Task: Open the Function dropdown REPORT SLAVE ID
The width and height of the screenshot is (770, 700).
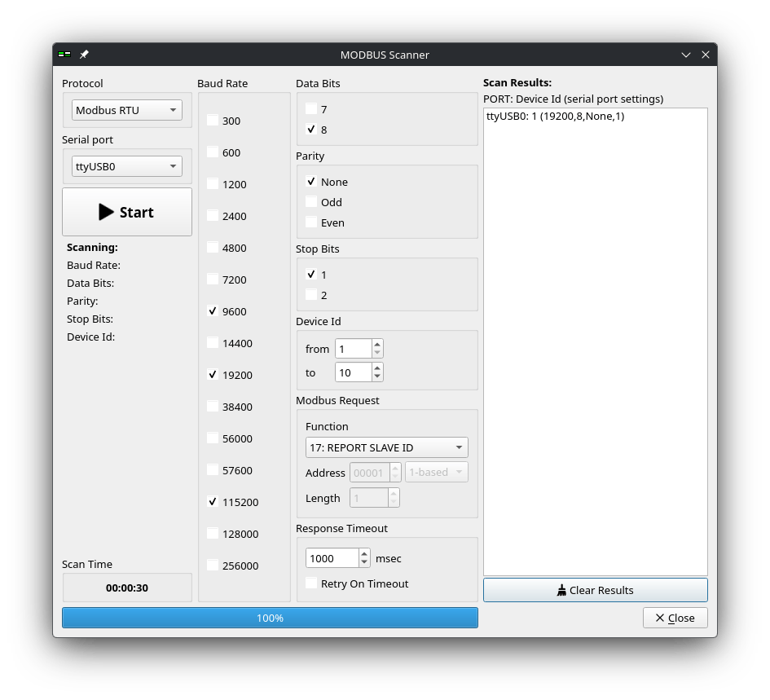Action: click(386, 447)
